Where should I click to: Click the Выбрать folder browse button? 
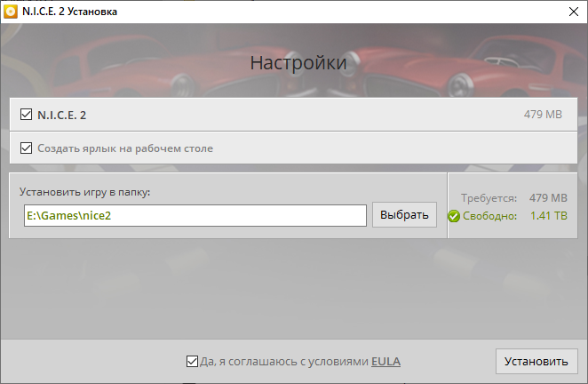coord(404,215)
